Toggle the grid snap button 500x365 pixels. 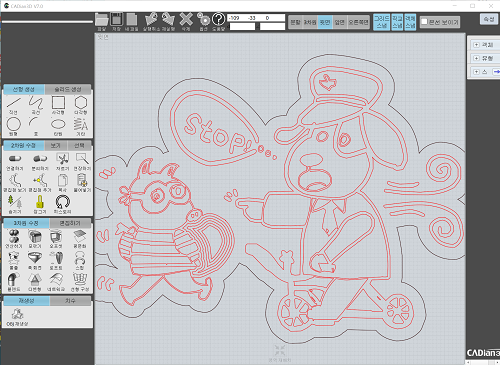point(381,22)
